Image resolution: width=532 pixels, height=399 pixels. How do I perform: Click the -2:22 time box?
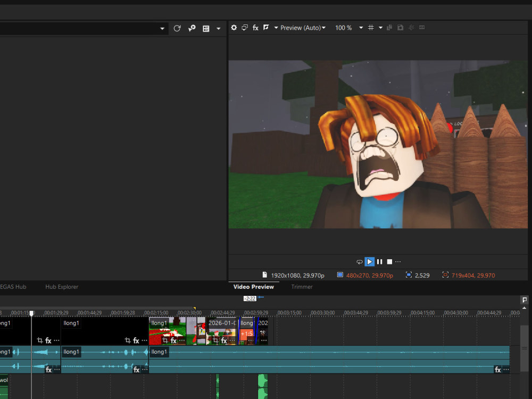point(250,298)
